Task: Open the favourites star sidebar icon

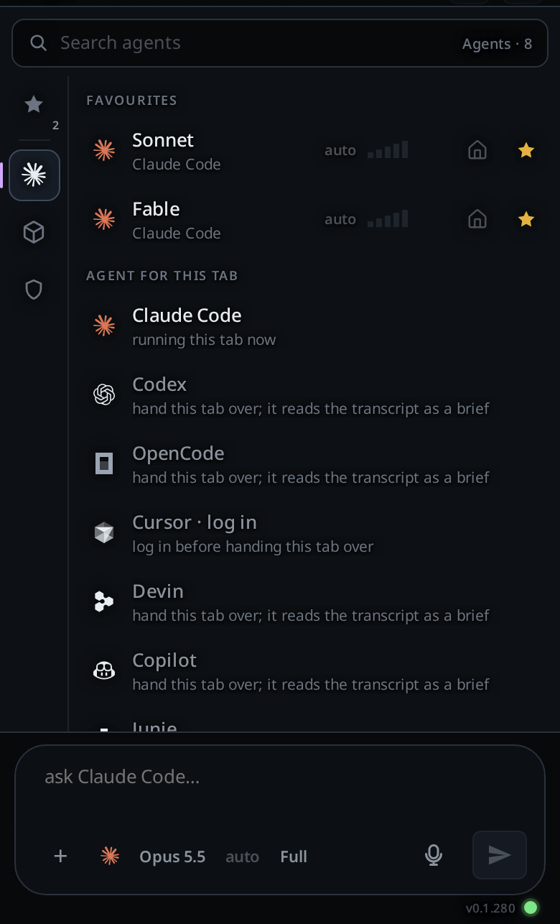Action: [34, 105]
